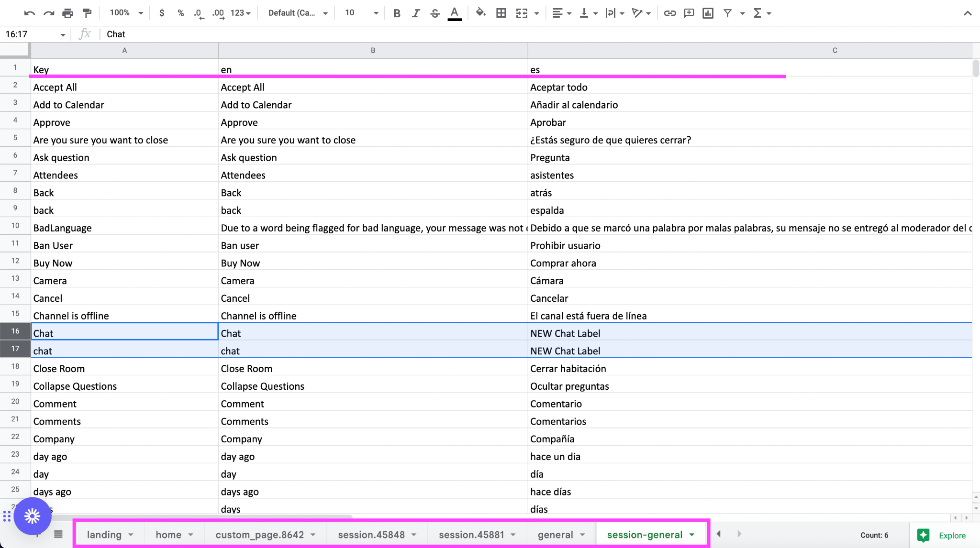Insert a link with the chain icon

[669, 13]
